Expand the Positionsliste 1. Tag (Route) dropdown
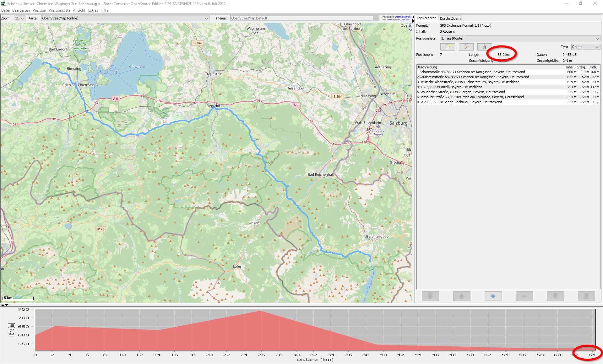603x364 pixels. (x=520, y=38)
